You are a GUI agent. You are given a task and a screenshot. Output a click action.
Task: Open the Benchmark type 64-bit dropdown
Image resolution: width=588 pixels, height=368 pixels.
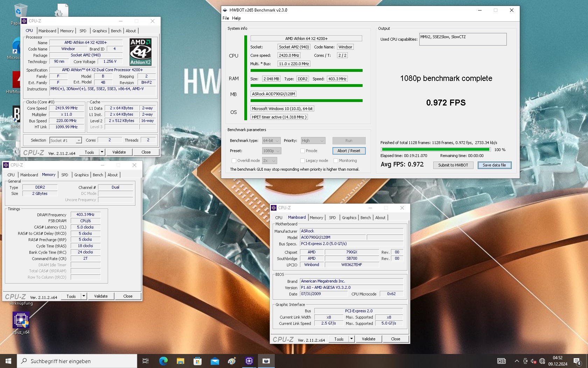(271, 141)
